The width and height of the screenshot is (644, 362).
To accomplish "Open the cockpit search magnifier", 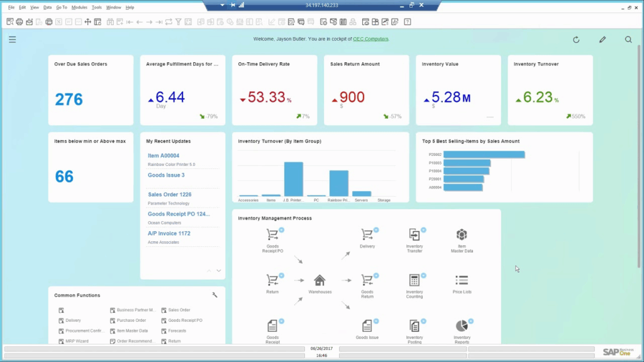I will coord(628,40).
